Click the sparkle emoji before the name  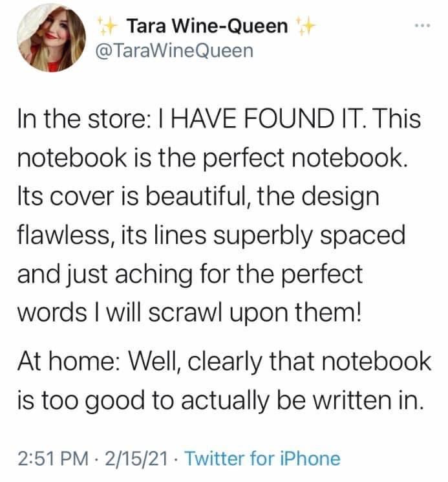click(107, 27)
